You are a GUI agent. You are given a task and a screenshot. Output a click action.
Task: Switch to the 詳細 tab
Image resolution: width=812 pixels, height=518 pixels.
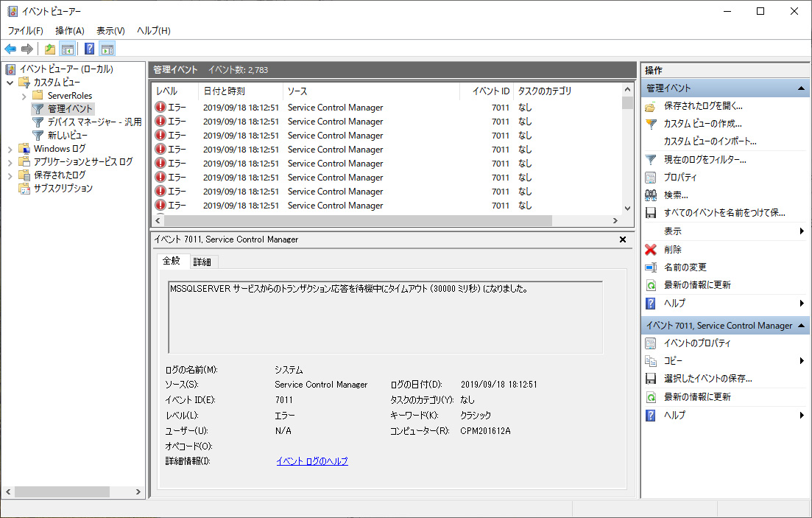202,262
